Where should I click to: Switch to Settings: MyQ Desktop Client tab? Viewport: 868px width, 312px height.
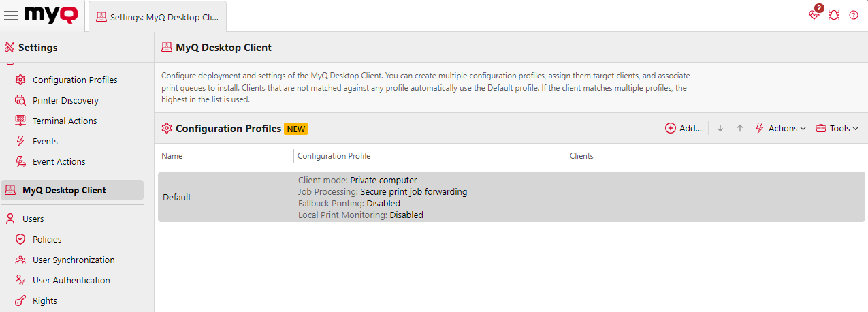pyautogui.click(x=157, y=16)
